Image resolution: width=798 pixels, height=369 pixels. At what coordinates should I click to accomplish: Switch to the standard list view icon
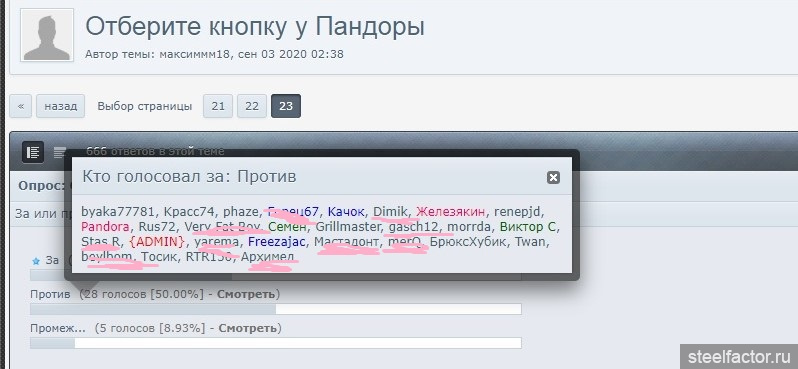coord(33,152)
